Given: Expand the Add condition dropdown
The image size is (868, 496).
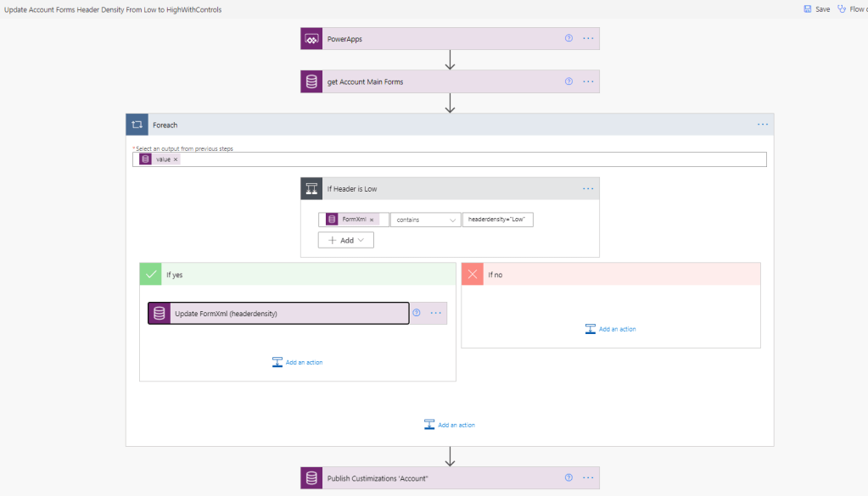Looking at the screenshot, I should (346, 240).
